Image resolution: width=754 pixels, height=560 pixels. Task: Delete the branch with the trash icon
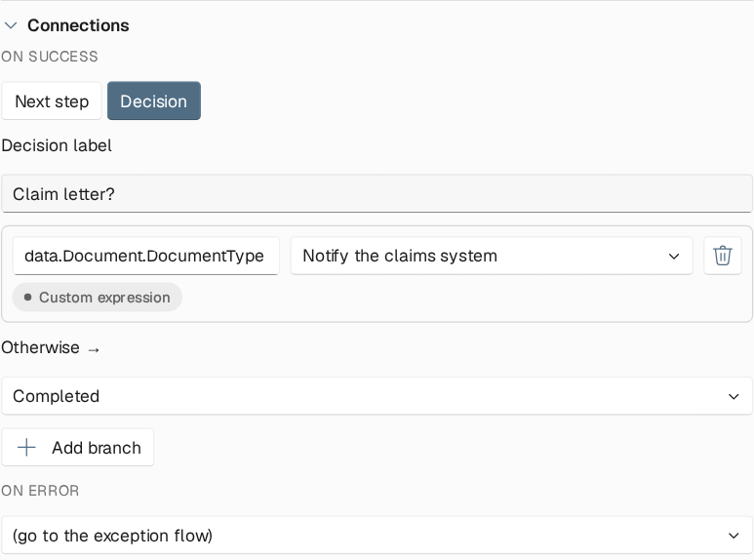pyautogui.click(x=722, y=256)
